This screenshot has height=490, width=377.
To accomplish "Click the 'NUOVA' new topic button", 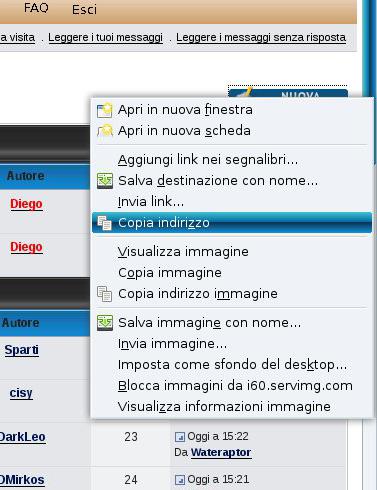I will click(x=288, y=93).
